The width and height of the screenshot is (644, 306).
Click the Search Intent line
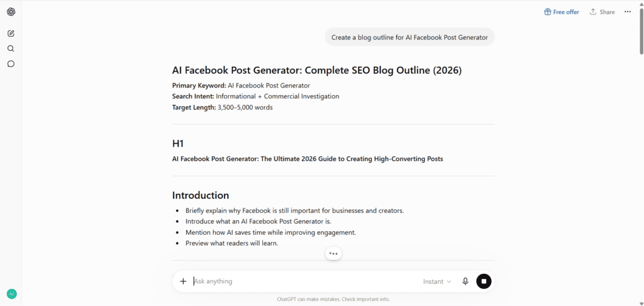255,96
